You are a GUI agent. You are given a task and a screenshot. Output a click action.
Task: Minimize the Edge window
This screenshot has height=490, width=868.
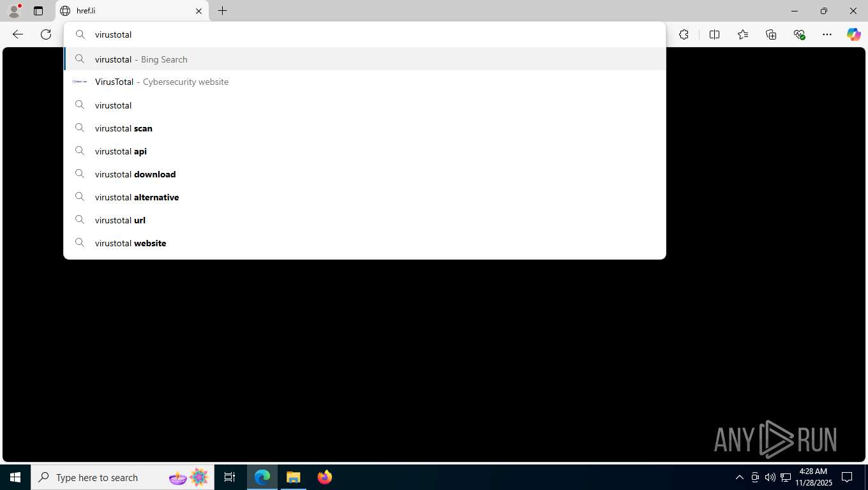click(795, 11)
